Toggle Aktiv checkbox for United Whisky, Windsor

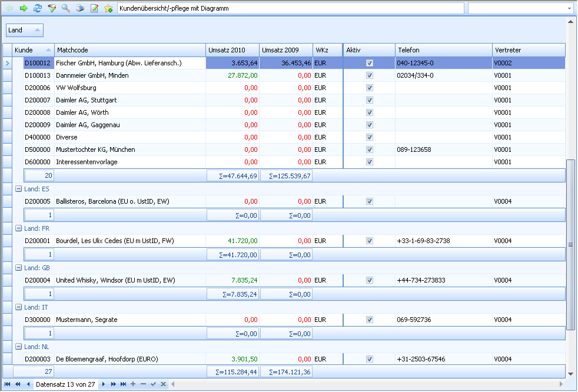click(370, 280)
